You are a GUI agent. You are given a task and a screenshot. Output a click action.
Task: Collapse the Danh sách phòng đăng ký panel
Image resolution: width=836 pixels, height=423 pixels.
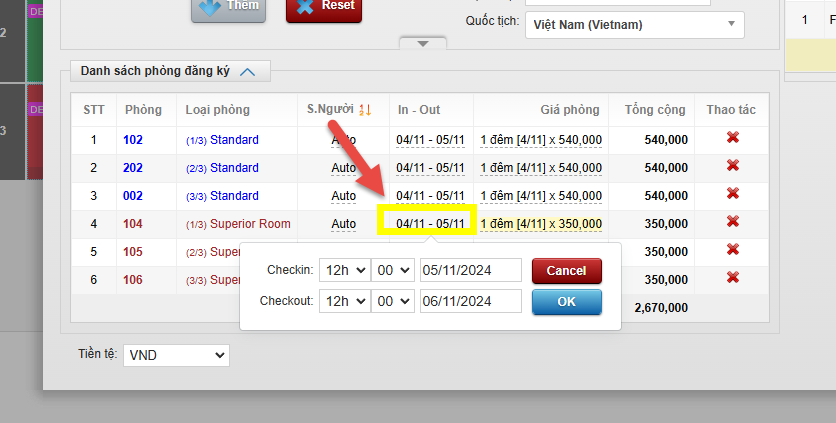coord(248,71)
